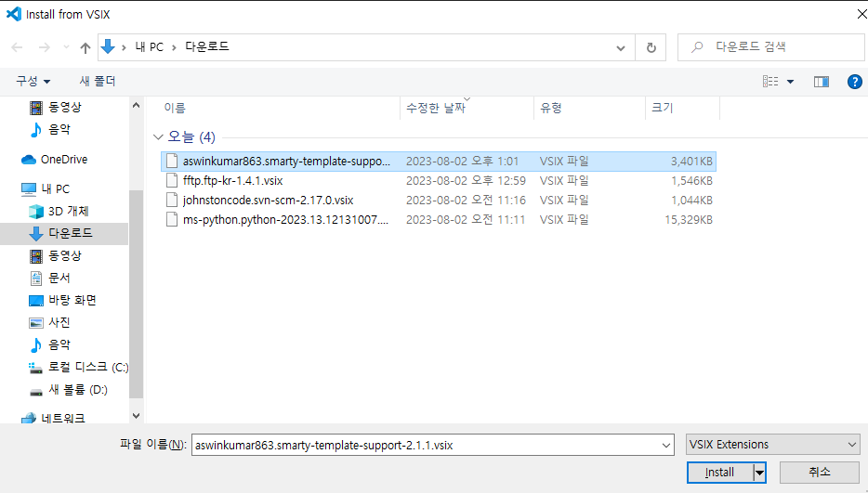Expand the file name history dropdown
The height and width of the screenshot is (493, 868).
pyautogui.click(x=666, y=445)
